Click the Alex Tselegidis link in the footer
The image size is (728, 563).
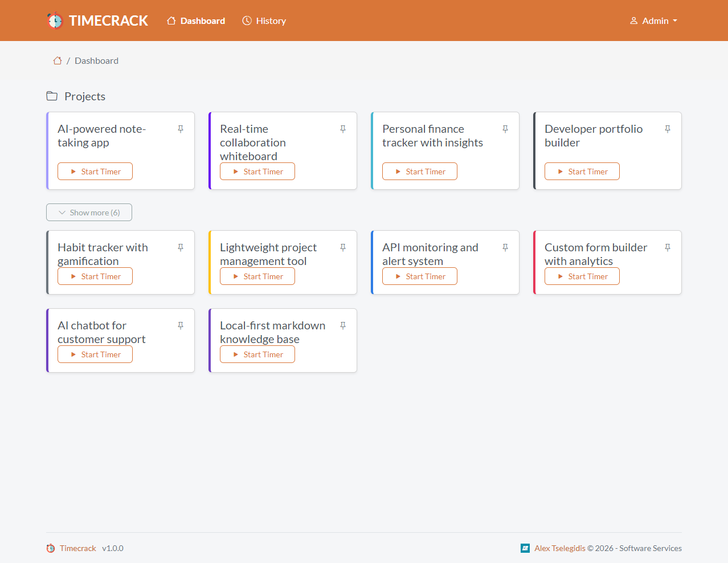[560, 548]
